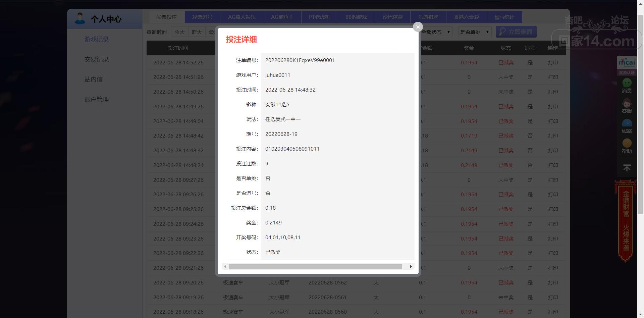
Task: Select the 彩票追号 tab
Action: coord(202,17)
